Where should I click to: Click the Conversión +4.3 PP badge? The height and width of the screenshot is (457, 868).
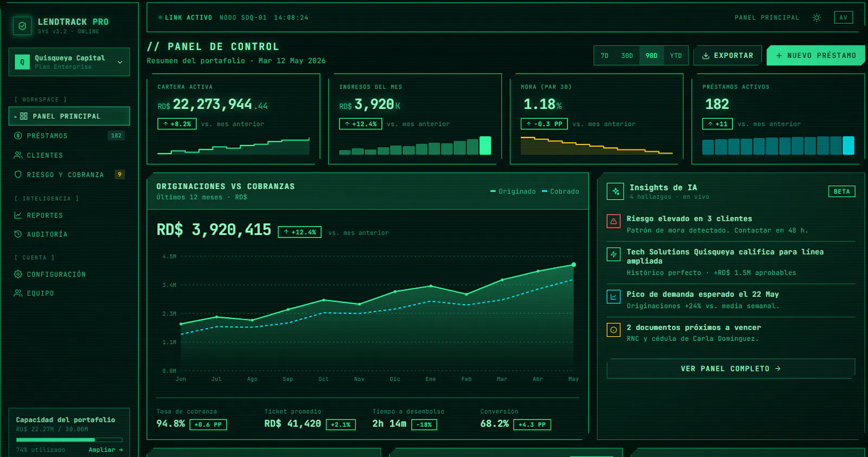[532, 424]
